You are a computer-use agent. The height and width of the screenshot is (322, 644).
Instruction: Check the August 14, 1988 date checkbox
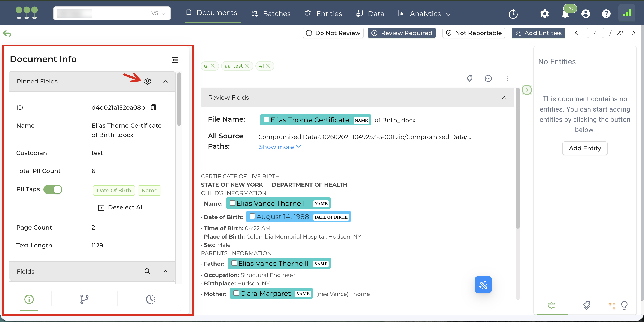click(252, 216)
